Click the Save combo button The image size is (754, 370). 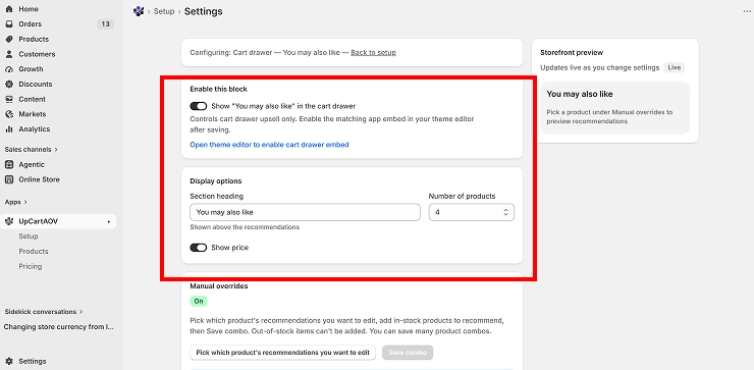408,352
